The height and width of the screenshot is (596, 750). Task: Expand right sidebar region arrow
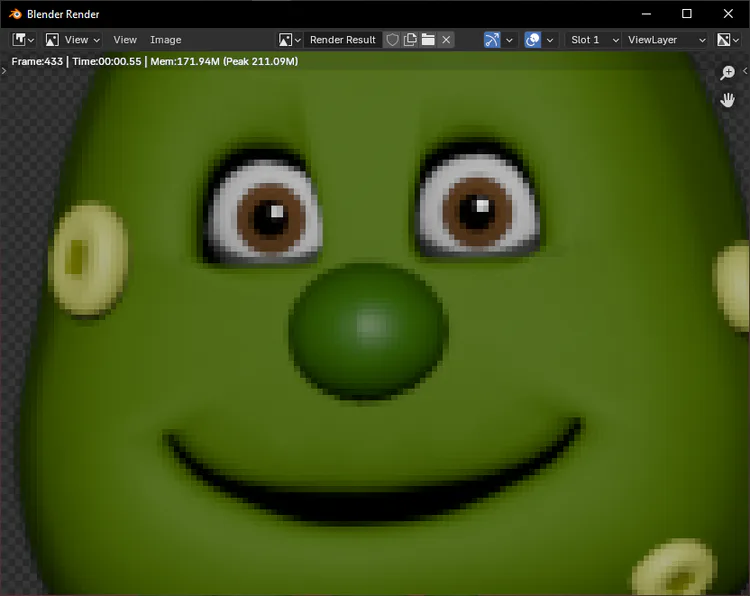(745, 71)
